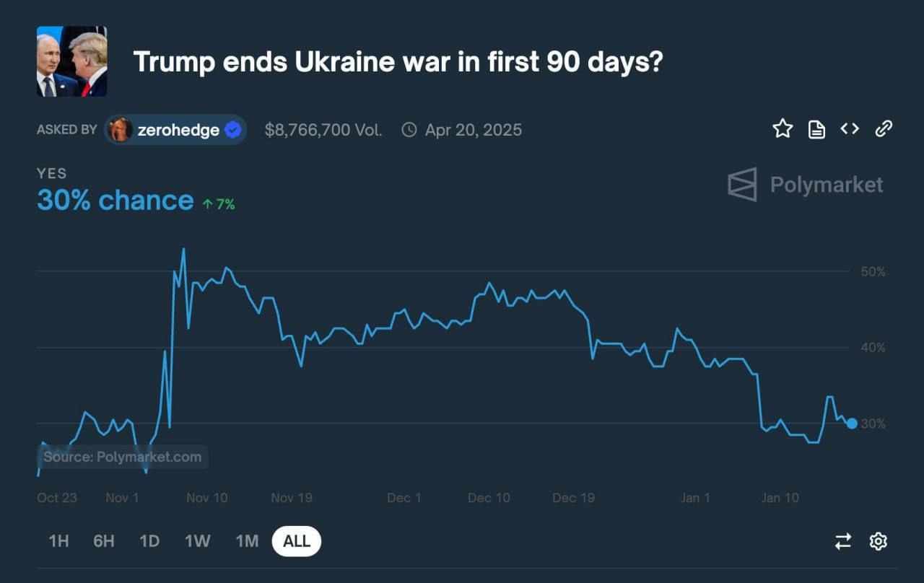The height and width of the screenshot is (583, 924).
Task: Click the Polymarket logo watermark
Action: (x=805, y=185)
